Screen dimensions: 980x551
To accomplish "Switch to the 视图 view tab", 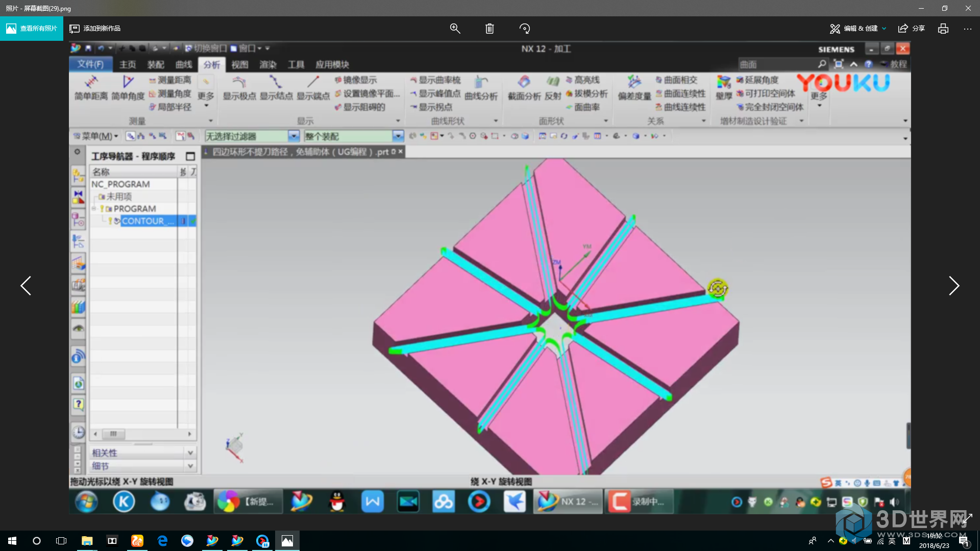I will pos(239,65).
